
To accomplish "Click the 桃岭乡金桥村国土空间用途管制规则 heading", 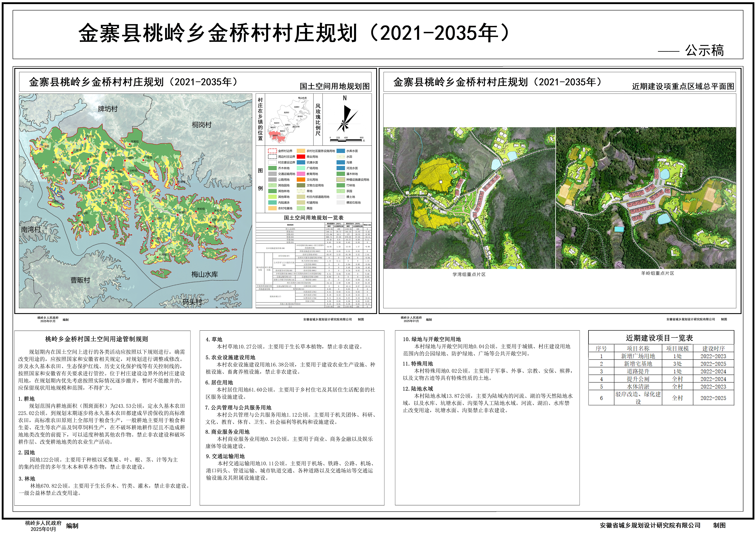I will 96,339.
